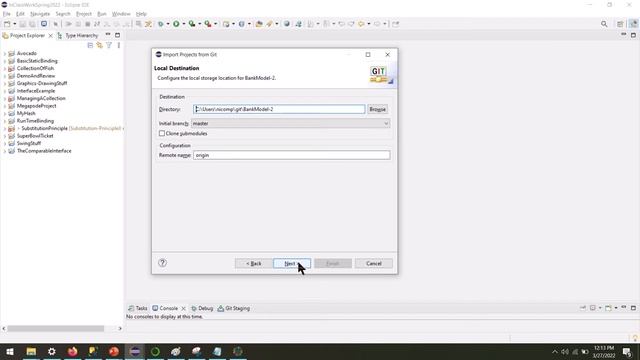This screenshot has height=360, width=640.
Task: Launch Debug with the bug icon
Action: click(x=161, y=24)
